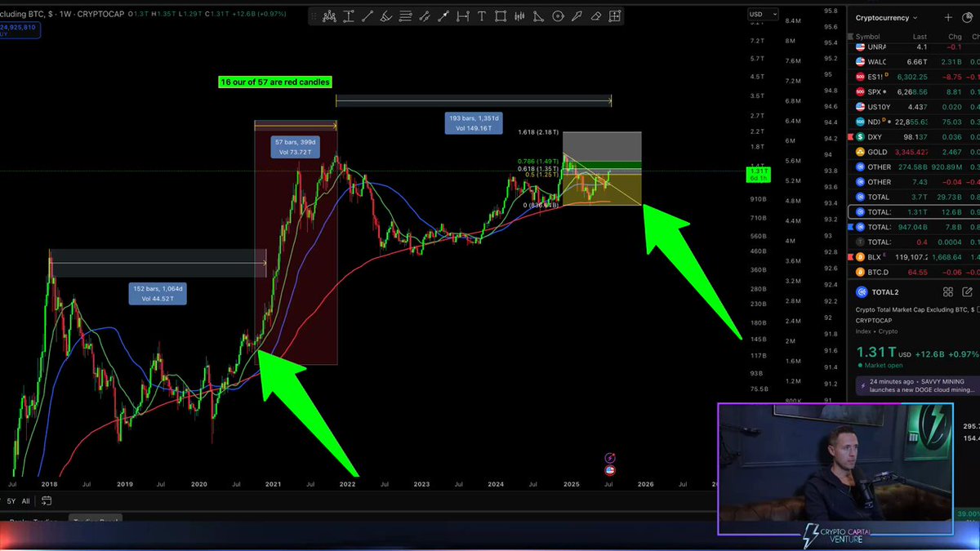The image size is (980, 551).
Task: Select the OTHER 7.43 watchlist row
Action: pos(914,182)
